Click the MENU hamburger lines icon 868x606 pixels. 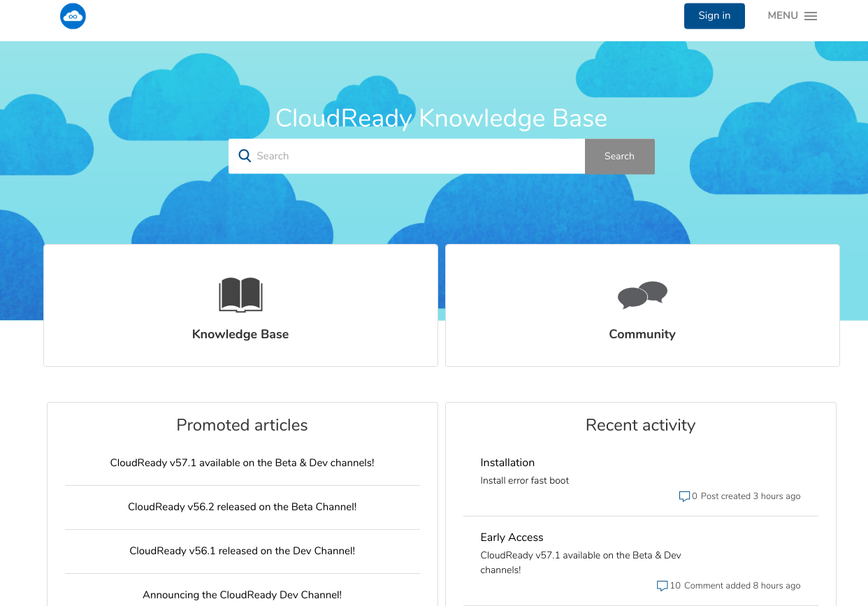811,16
